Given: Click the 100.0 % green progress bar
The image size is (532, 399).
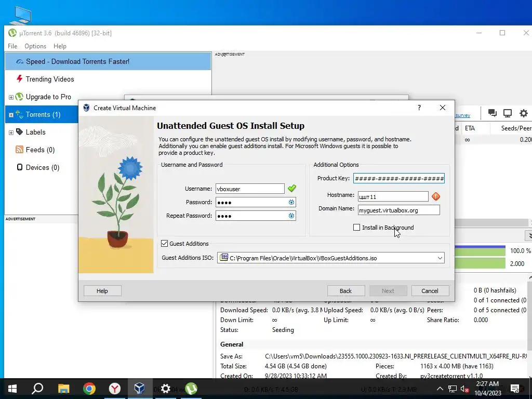Looking at the screenshot, I should click(x=480, y=251).
